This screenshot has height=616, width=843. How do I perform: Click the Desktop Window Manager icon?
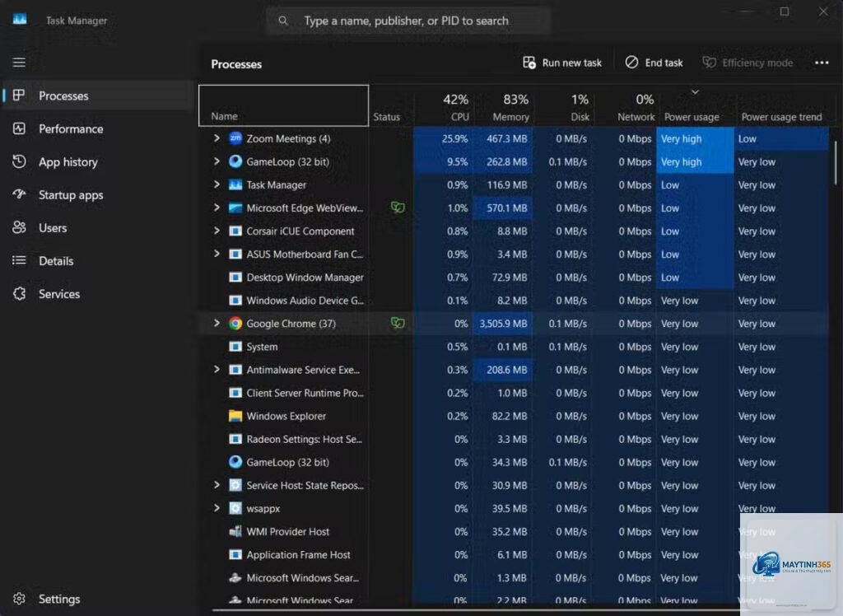tap(235, 277)
